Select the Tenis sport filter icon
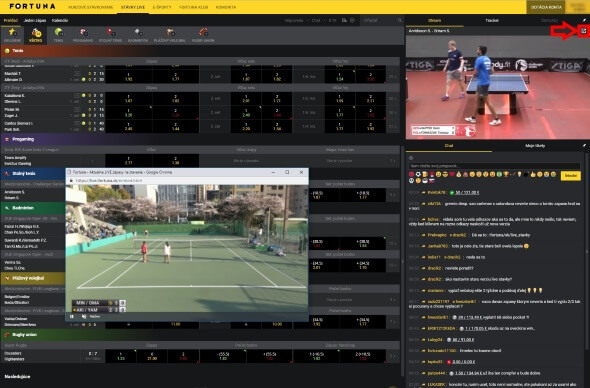The width and height of the screenshot is (590, 388). point(58,35)
